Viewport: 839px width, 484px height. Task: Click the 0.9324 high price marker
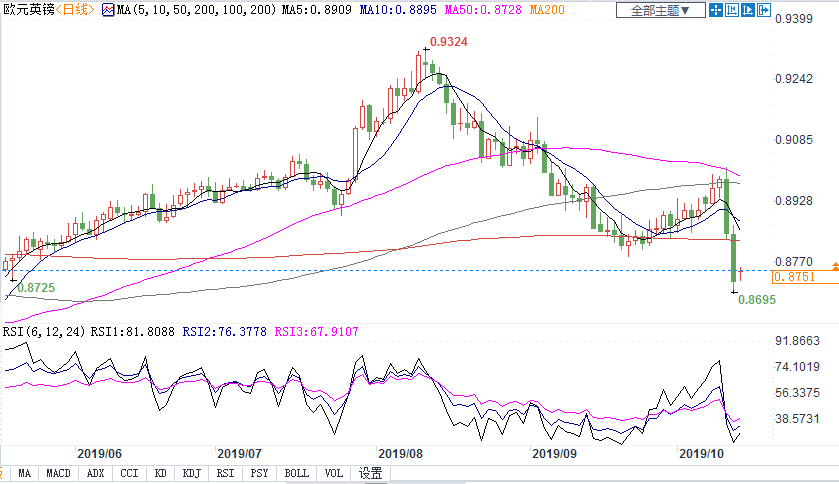tap(446, 42)
